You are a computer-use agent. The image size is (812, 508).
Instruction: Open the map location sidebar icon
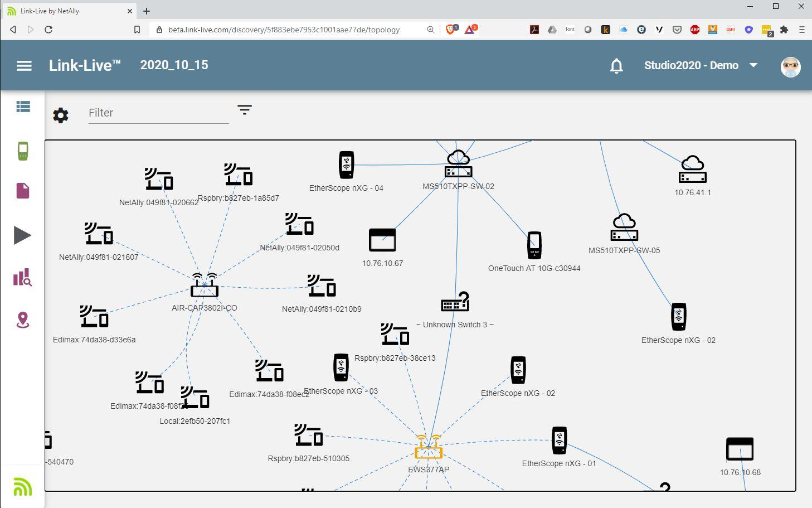click(x=23, y=320)
